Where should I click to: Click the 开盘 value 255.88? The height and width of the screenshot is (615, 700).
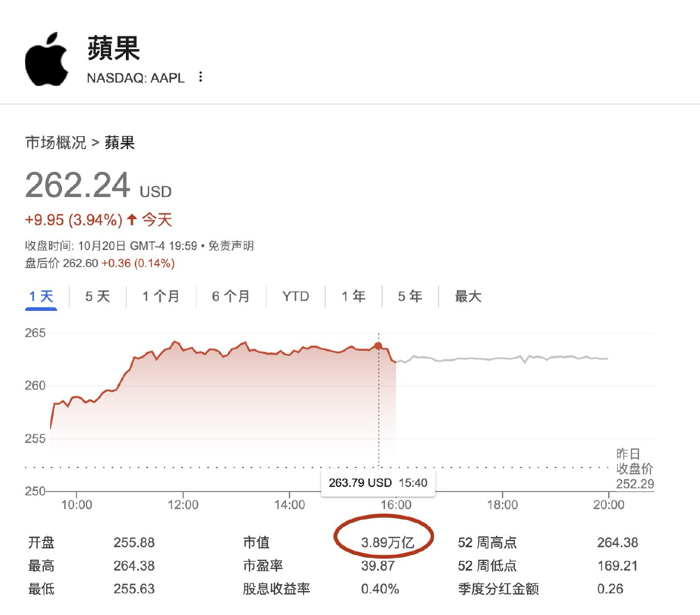[x=134, y=542]
